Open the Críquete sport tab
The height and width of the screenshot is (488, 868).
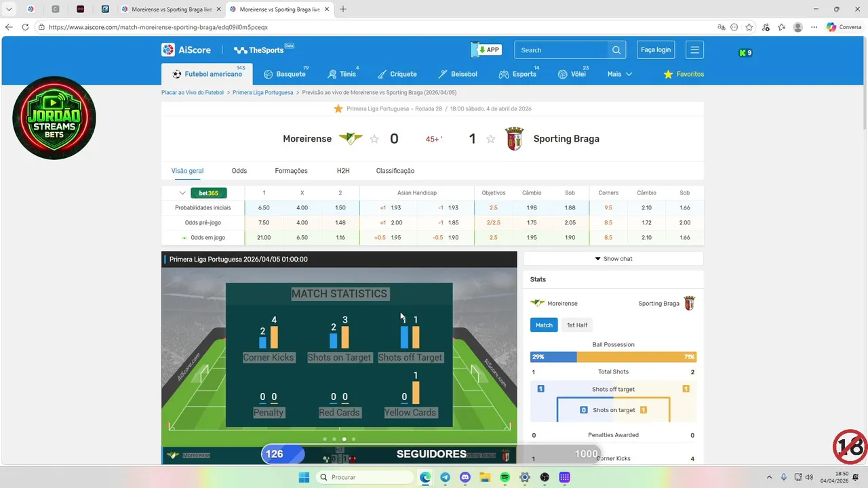pyautogui.click(x=397, y=74)
